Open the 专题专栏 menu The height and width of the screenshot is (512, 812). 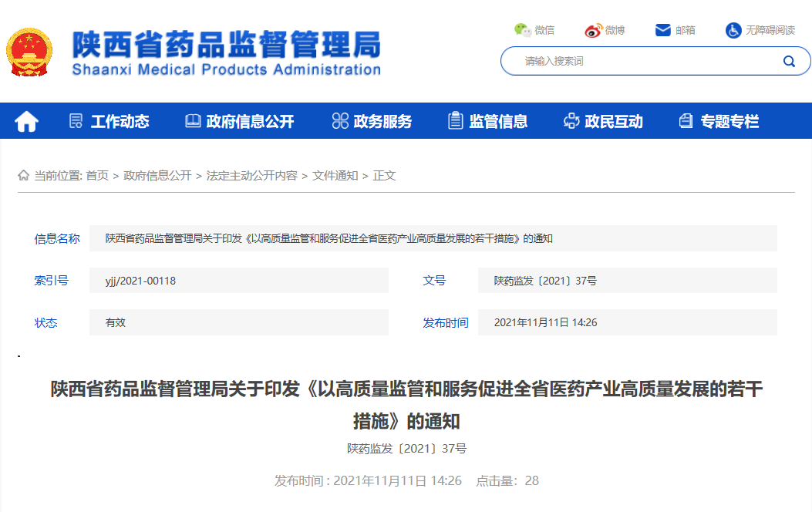(729, 122)
